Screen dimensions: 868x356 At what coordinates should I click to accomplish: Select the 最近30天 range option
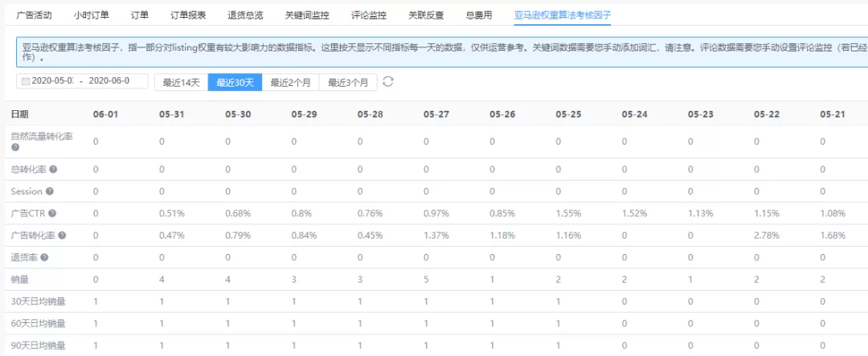coord(235,83)
